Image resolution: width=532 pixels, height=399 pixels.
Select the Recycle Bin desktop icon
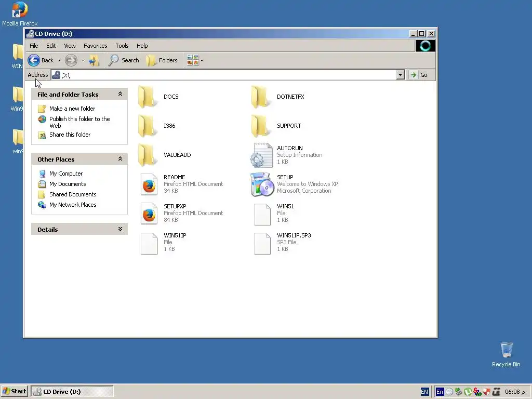coord(506,354)
